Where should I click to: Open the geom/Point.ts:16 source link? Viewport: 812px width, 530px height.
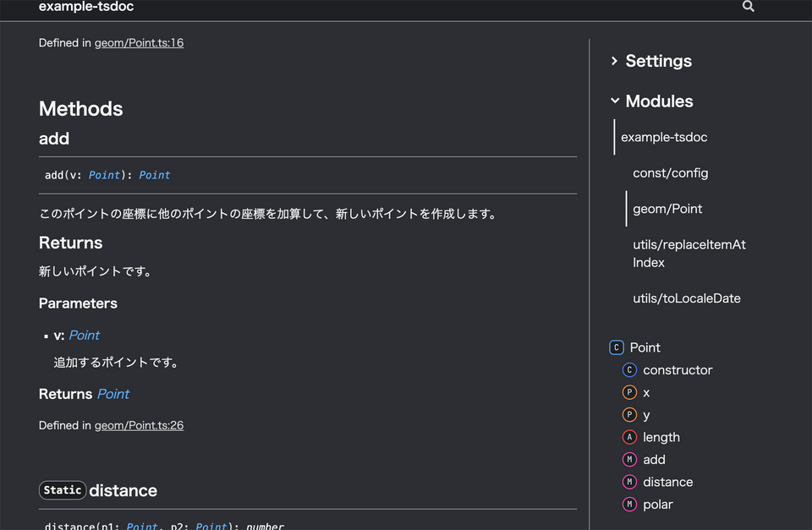139,42
